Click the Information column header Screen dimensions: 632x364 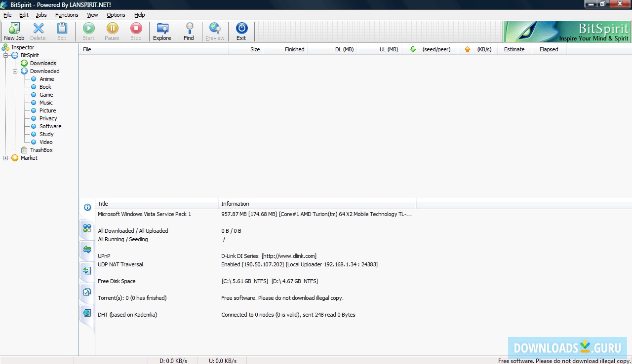(x=317, y=204)
